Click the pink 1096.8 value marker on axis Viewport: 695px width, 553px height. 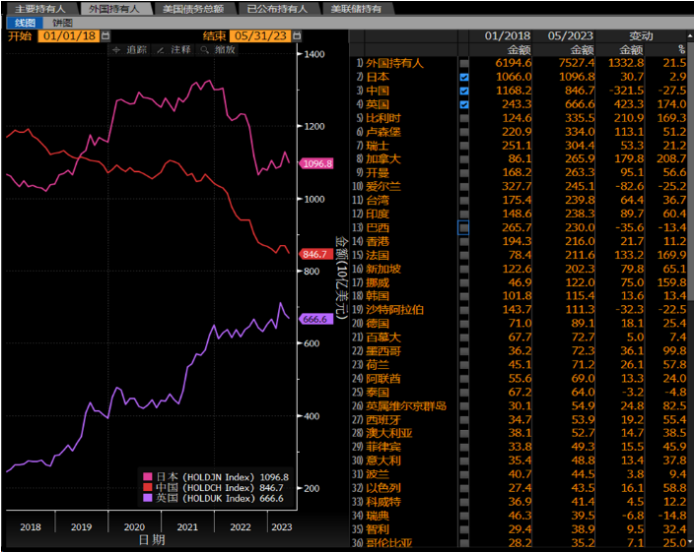(x=316, y=164)
